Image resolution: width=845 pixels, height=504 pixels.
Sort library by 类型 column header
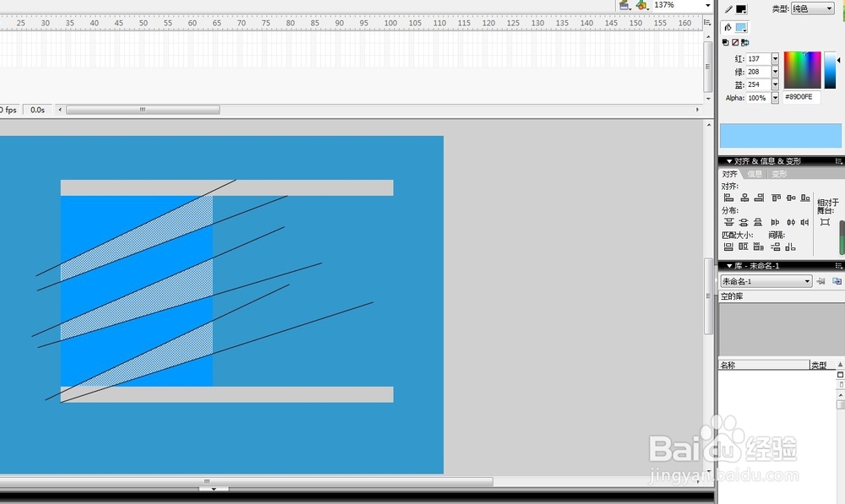[823, 365]
